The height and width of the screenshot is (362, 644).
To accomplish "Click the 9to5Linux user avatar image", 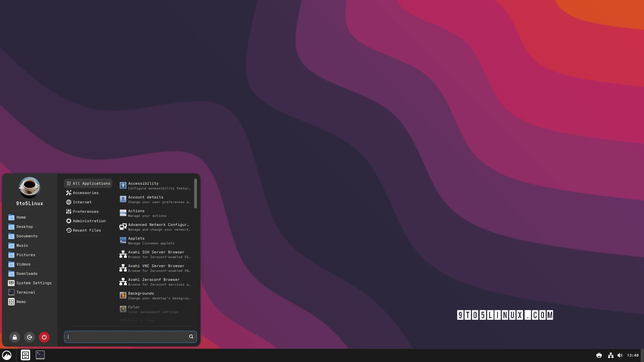I will pyautogui.click(x=29, y=187).
